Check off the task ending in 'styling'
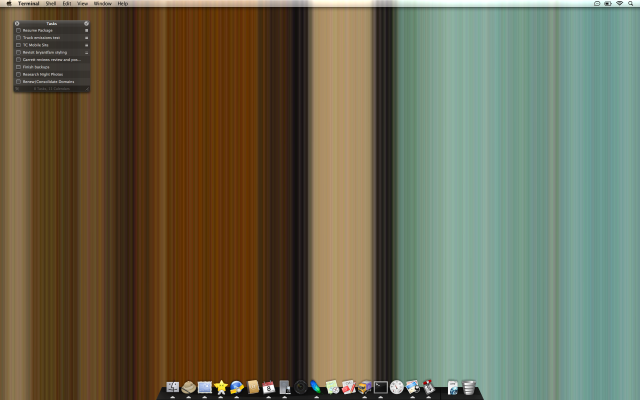The image size is (640, 400). click(x=18, y=52)
